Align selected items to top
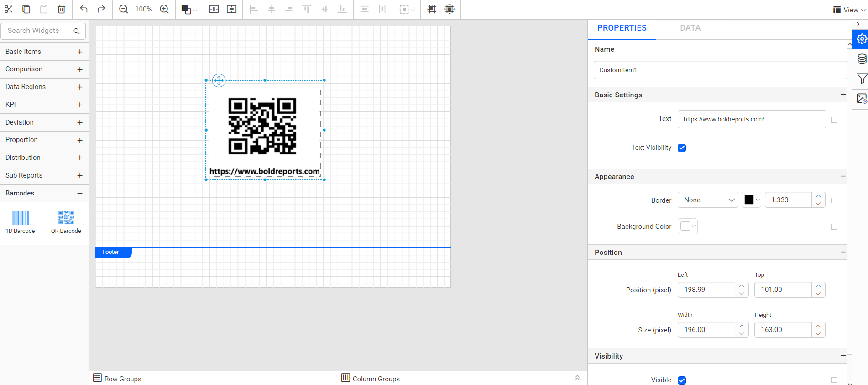Viewport: 868px width, 385px height. [307, 9]
